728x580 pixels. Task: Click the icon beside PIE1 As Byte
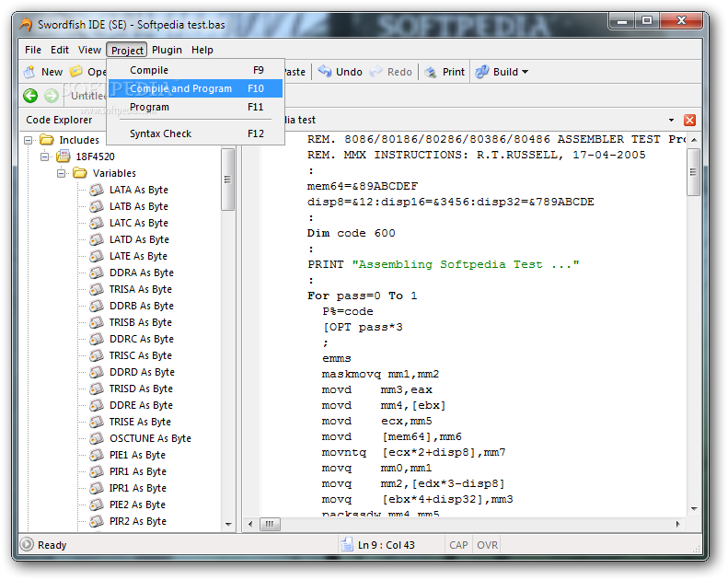[96, 455]
